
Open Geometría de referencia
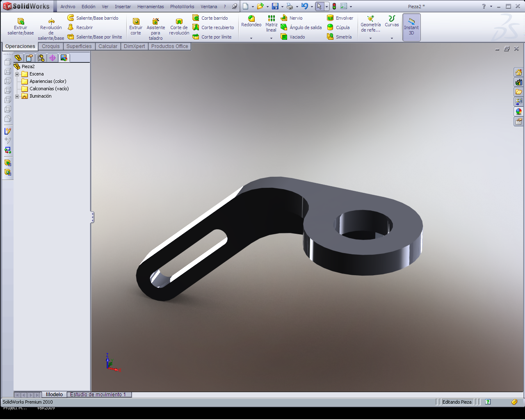pyautogui.click(x=371, y=24)
